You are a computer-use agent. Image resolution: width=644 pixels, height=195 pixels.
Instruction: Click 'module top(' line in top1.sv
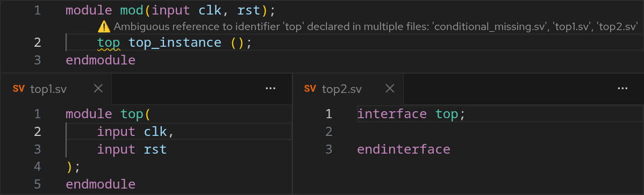pos(109,114)
